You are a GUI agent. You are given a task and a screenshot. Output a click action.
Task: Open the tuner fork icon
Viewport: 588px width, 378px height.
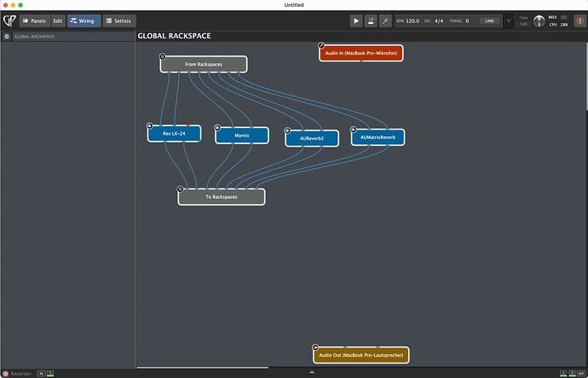(x=385, y=20)
